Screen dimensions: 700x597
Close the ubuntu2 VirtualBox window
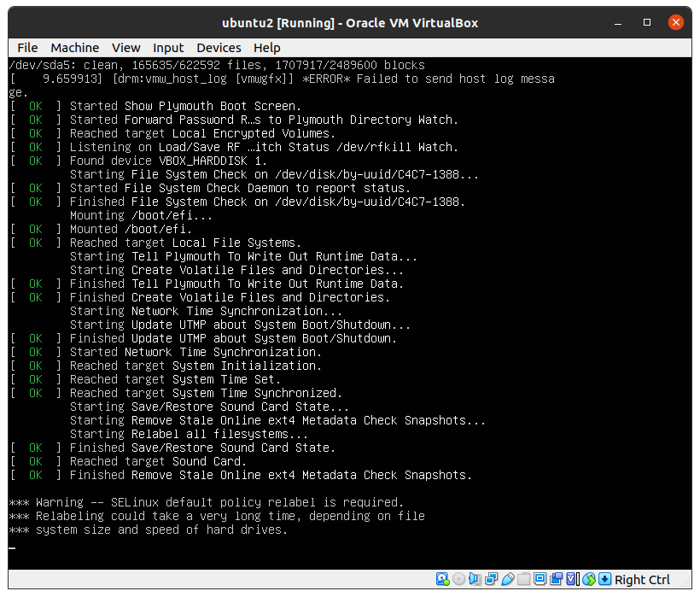[676, 22]
